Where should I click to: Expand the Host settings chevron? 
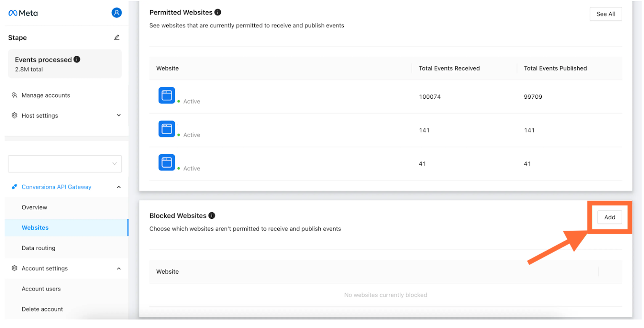click(119, 115)
